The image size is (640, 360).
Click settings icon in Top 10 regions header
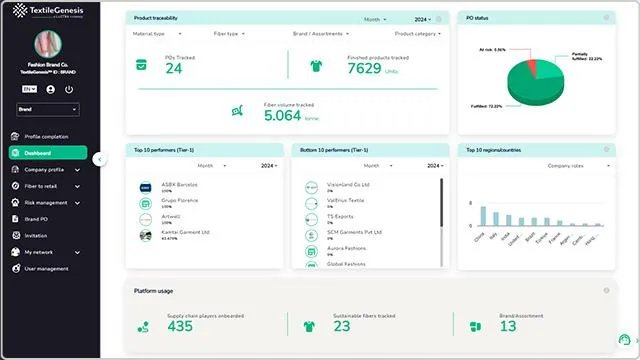(607, 149)
